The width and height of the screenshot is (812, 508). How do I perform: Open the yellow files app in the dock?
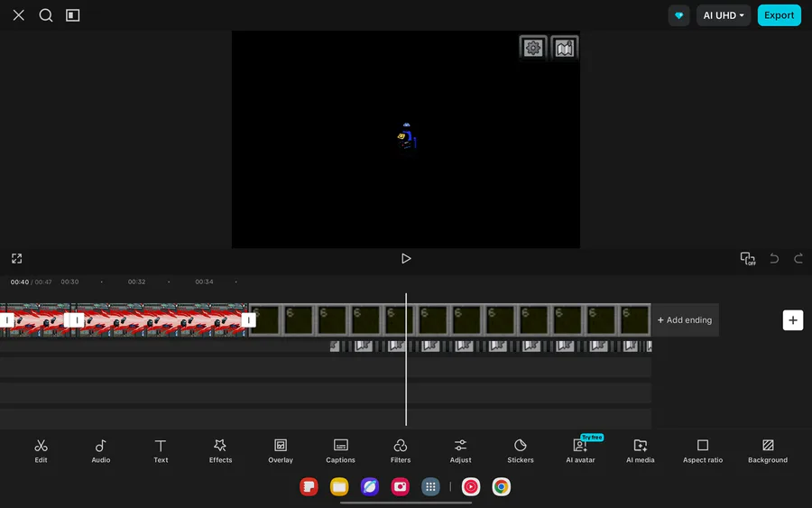tap(339, 486)
